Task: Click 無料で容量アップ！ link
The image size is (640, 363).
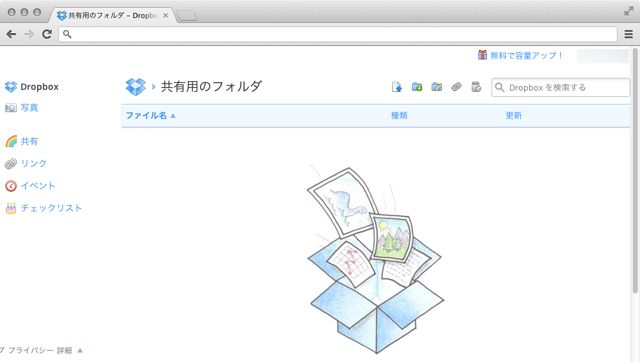Action: point(527,56)
